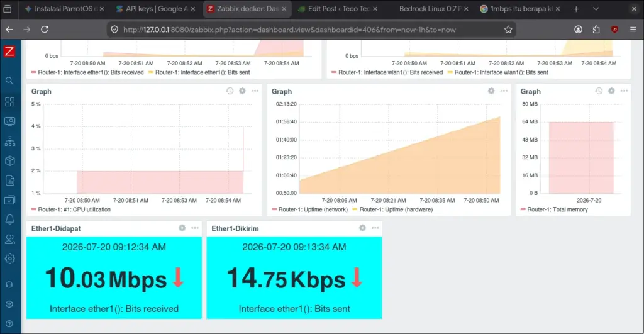Click the Router-1: Uptime (network) legend entry
Screen dimensions: 644x334
click(x=309, y=209)
